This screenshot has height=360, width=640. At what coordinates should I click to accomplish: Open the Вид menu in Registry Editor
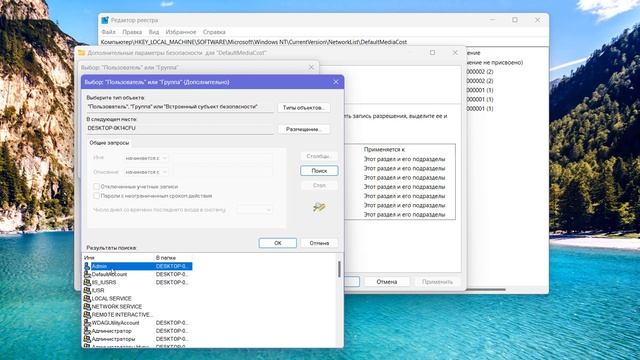tap(153, 32)
